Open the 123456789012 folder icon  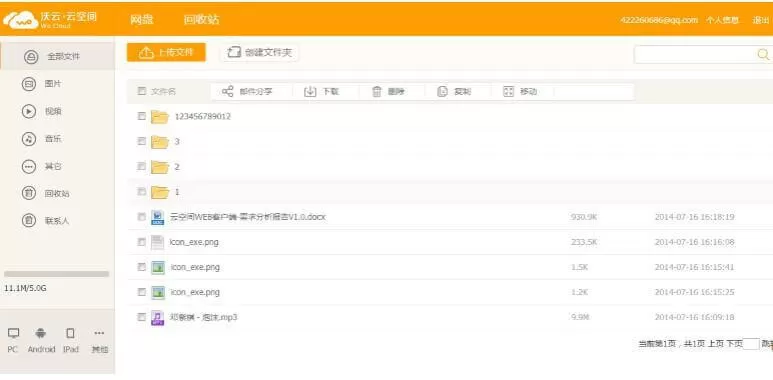point(160,117)
